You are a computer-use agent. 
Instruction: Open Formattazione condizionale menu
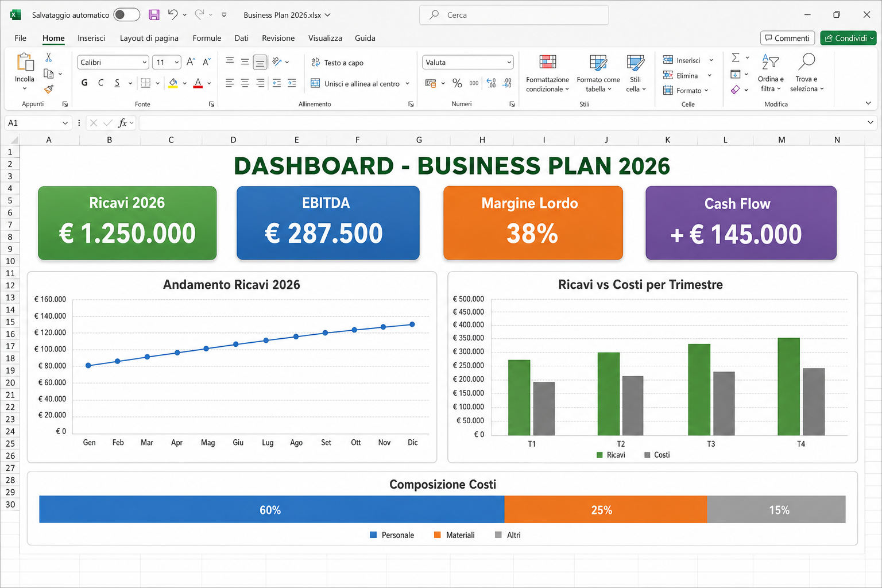pyautogui.click(x=547, y=73)
